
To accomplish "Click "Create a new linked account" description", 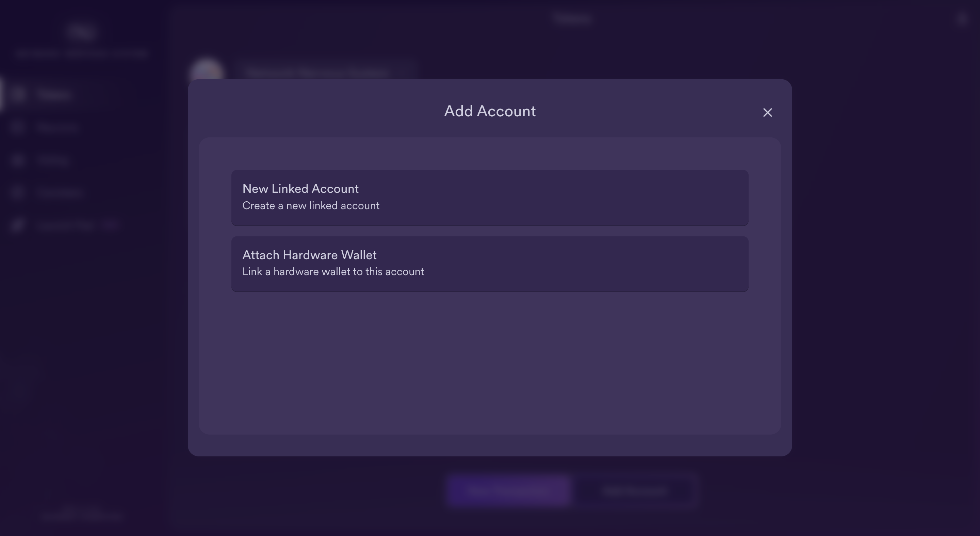I will click(311, 206).
